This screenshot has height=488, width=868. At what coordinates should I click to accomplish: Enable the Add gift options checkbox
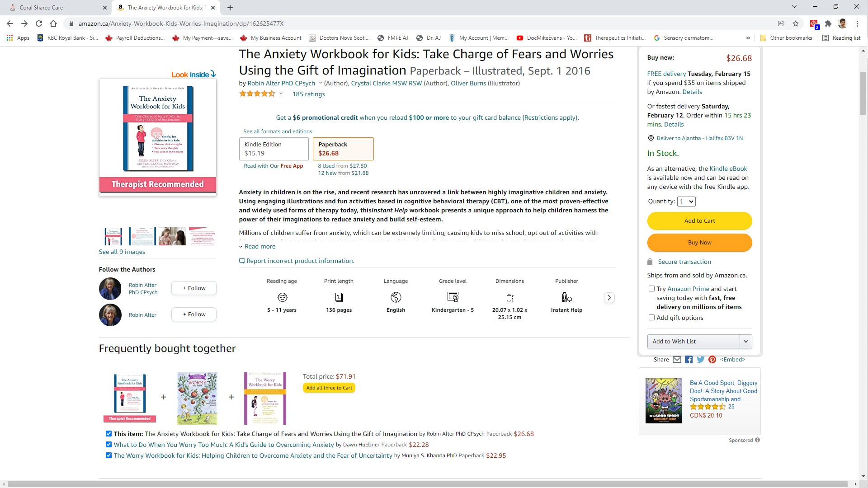(651, 318)
